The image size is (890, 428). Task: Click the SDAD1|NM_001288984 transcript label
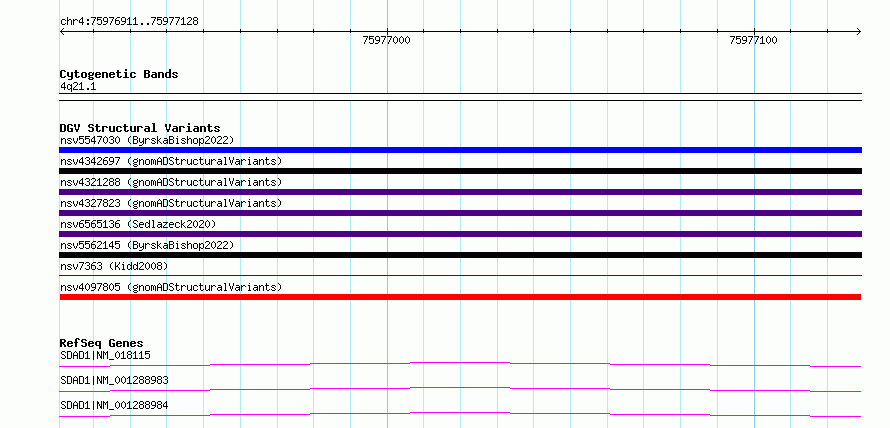(x=114, y=405)
